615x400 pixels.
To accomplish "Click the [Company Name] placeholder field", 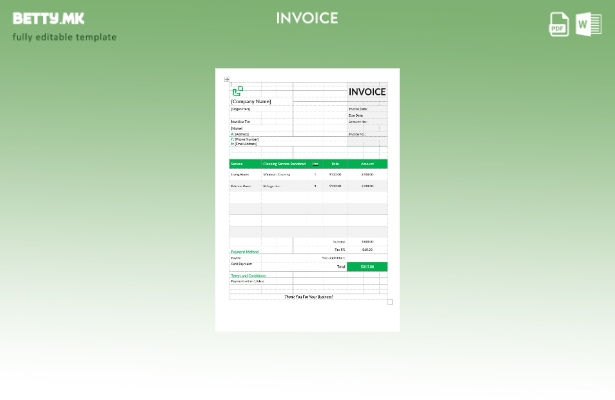I will (251, 101).
